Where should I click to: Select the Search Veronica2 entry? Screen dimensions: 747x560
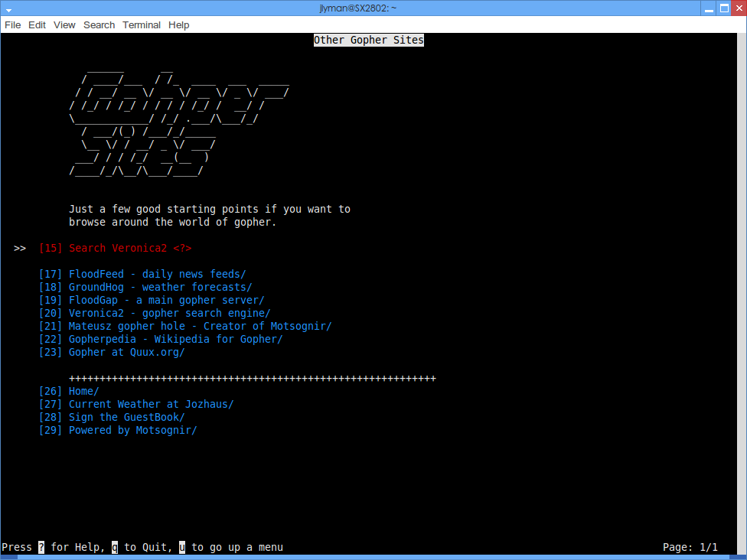(x=129, y=248)
